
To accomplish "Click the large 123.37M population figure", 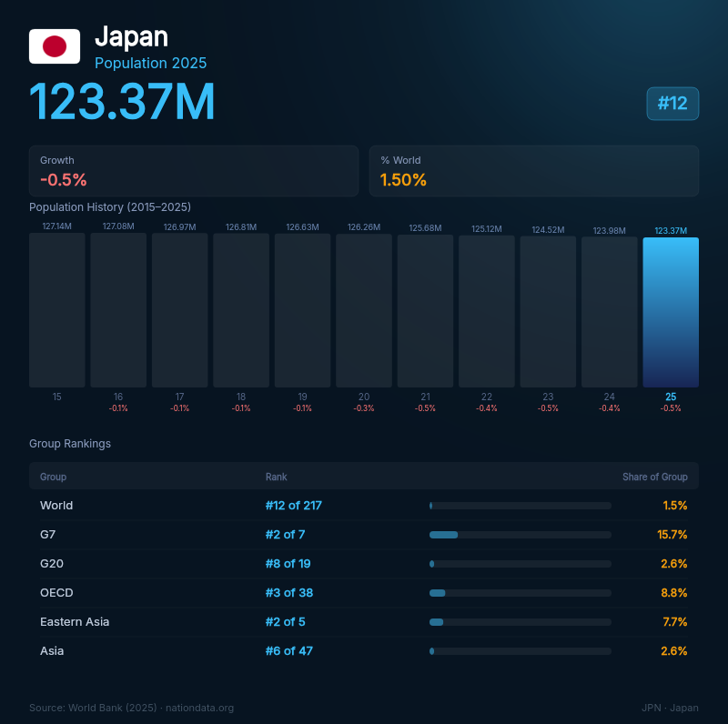I will [x=122, y=102].
